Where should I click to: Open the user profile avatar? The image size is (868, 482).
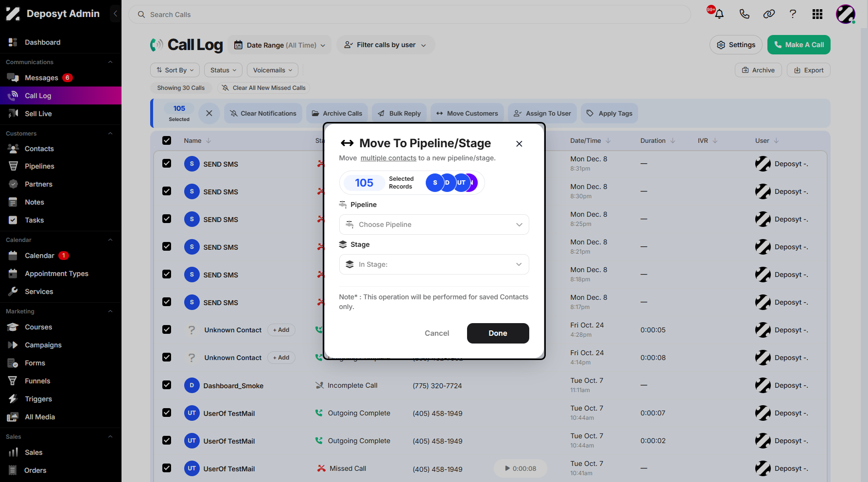click(846, 14)
